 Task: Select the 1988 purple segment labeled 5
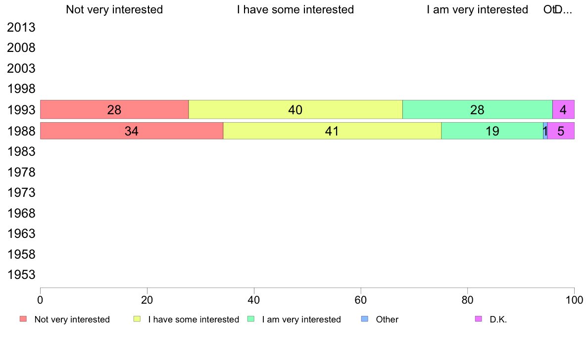561,131
